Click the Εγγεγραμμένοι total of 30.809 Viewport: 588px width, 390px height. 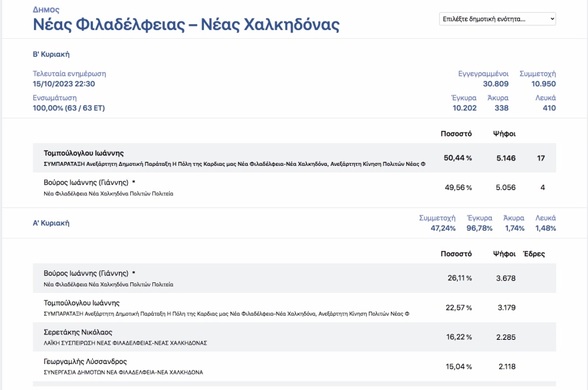pos(496,84)
